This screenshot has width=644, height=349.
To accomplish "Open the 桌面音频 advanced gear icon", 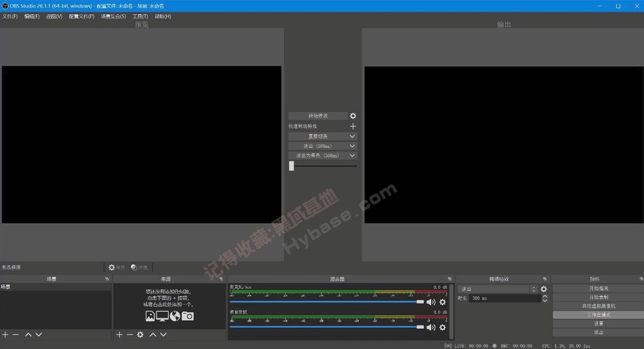I will coord(443,327).
